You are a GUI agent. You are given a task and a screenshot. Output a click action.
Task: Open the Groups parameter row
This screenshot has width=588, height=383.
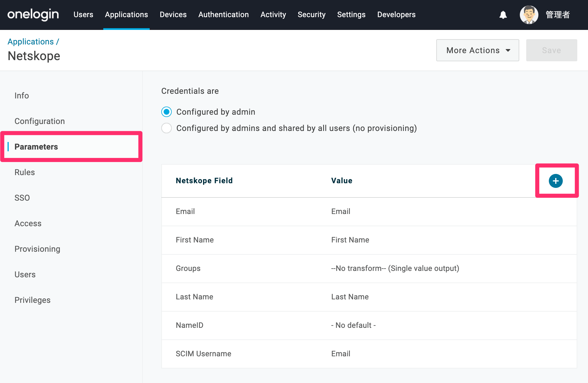click(x=369, y=269)
